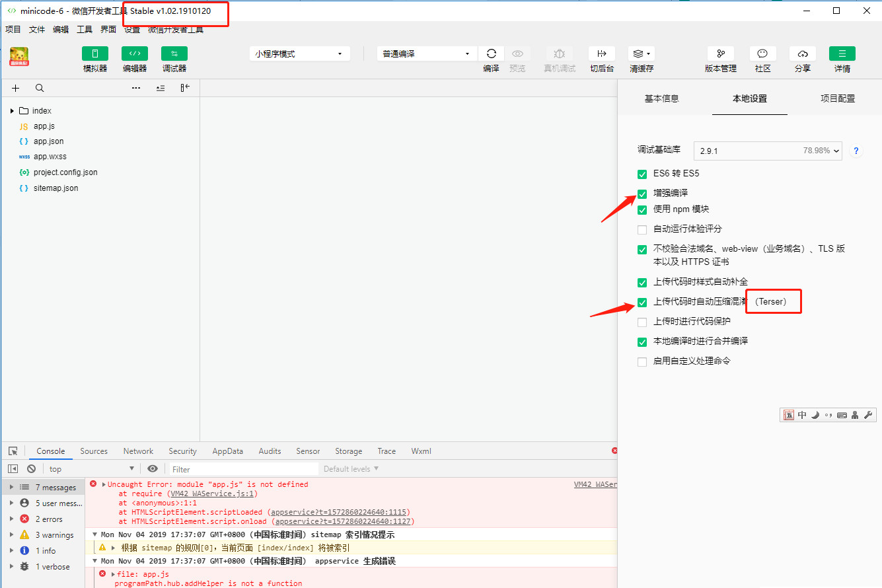
Task: Open the Sources tab
Action: point(94,451)
